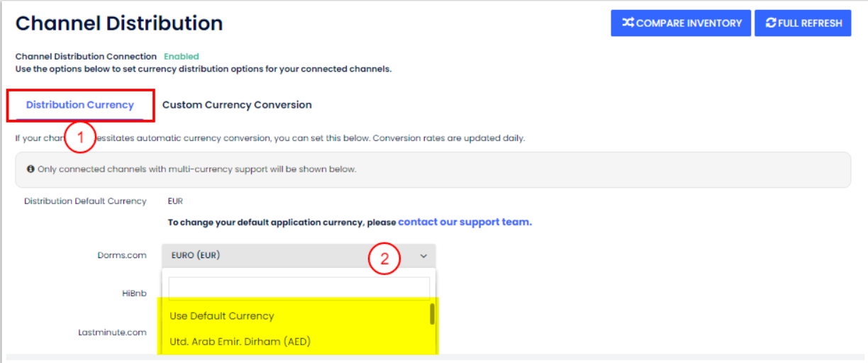This screenshot has height=363, width=868.
Task: Click the green 'Enabled' connection status
Action: coord(182,57)
